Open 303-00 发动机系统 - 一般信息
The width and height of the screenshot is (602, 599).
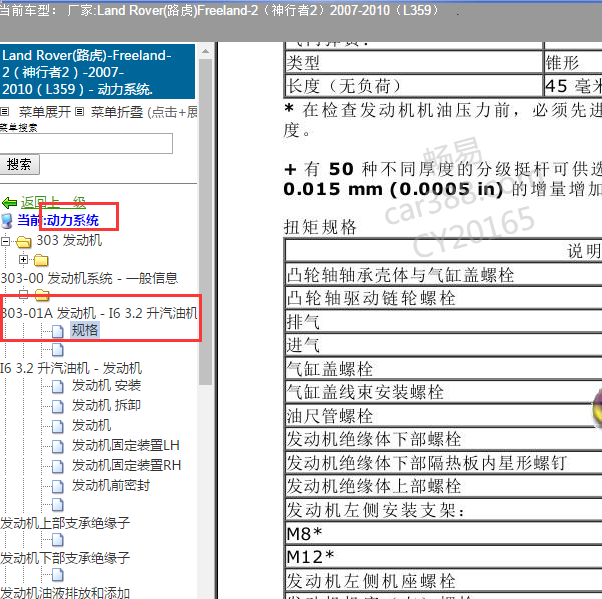89,278
